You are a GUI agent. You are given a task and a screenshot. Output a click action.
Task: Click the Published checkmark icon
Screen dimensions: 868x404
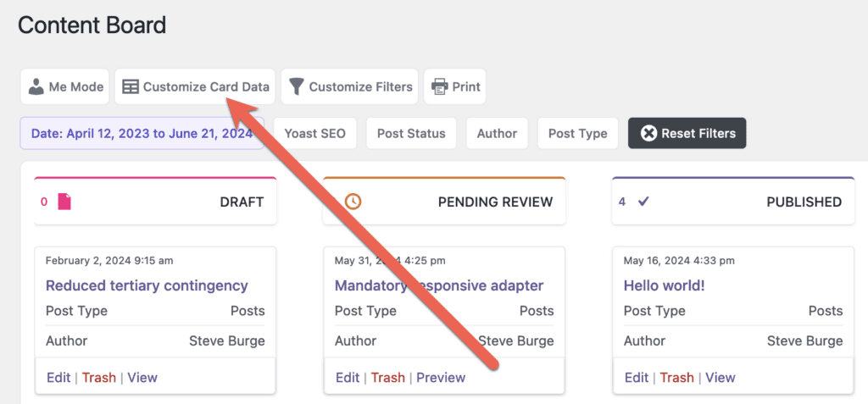[x=643, y=202]
